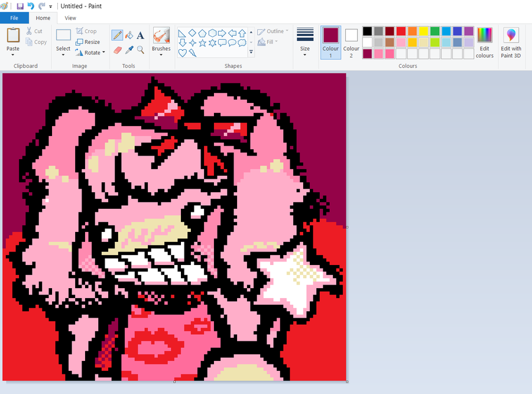Screen dimensions: 532x394
Task: Pick the purple colour swatch
Action: coord(469,31)
